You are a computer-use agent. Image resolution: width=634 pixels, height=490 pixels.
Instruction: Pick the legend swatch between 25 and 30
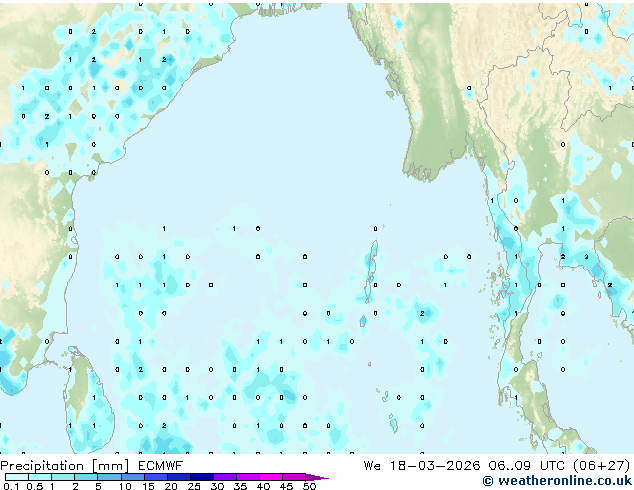point(202,477)
